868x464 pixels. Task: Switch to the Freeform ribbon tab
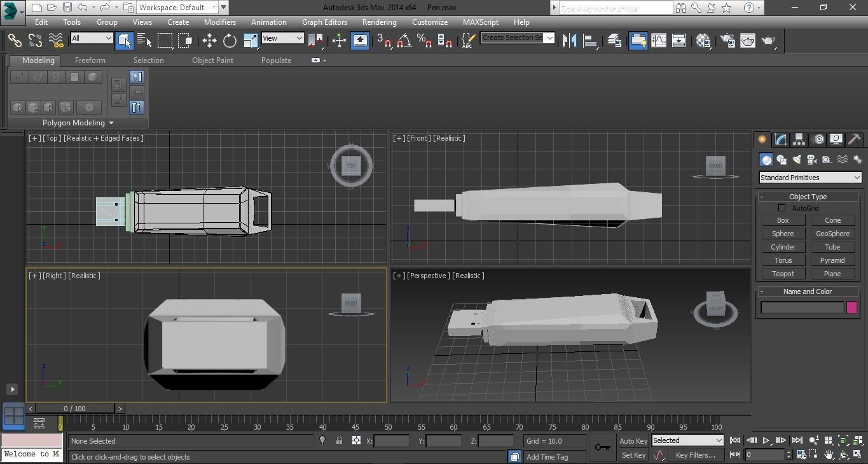pyautogui.click(x=90, y=60)
